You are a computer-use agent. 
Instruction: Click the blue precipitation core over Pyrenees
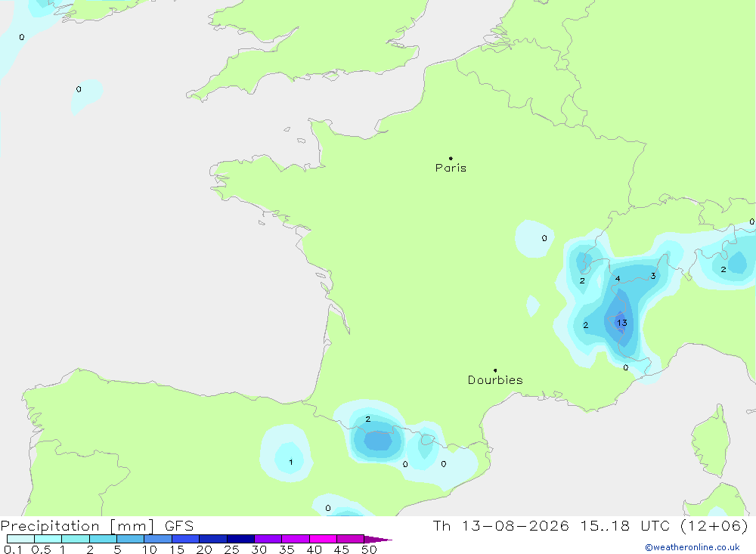[379, 440]
